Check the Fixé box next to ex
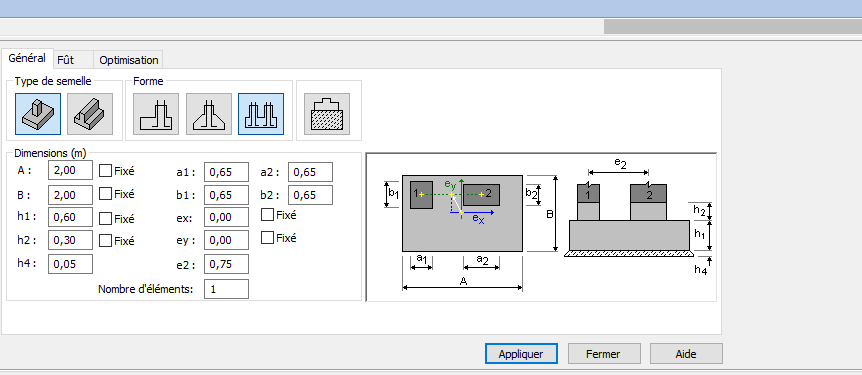This screenshot has height=375, width=862. tap(267, 214)
